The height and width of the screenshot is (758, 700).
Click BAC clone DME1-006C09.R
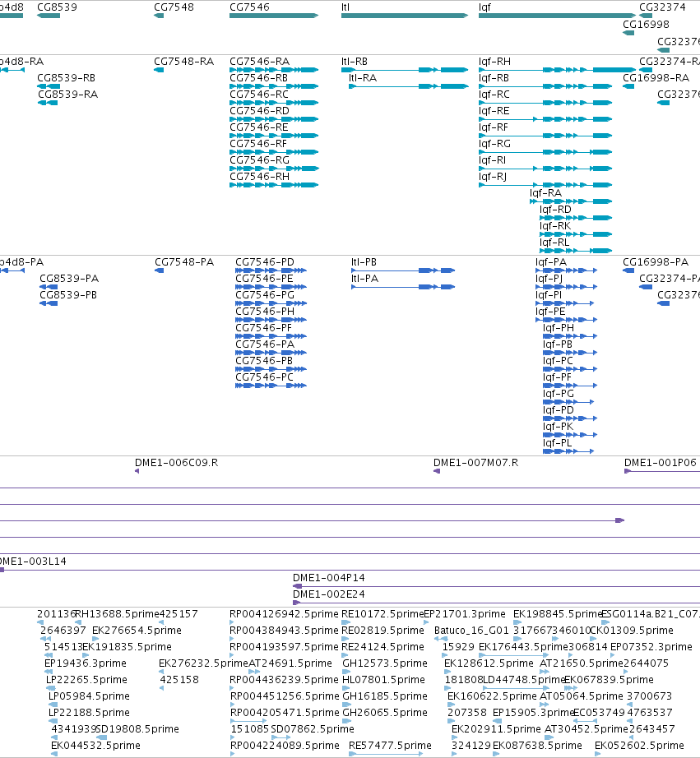137,471
